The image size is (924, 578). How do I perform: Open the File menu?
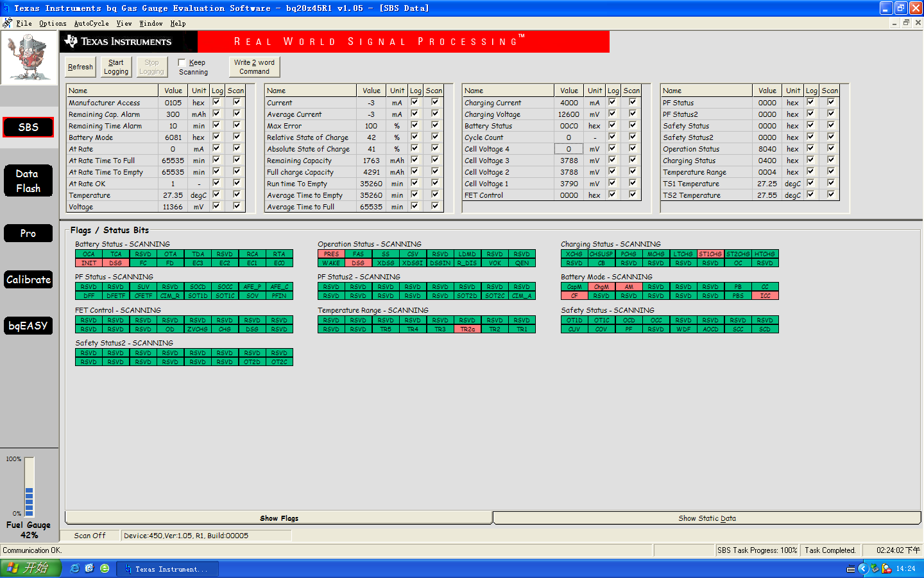pos(24,23)
